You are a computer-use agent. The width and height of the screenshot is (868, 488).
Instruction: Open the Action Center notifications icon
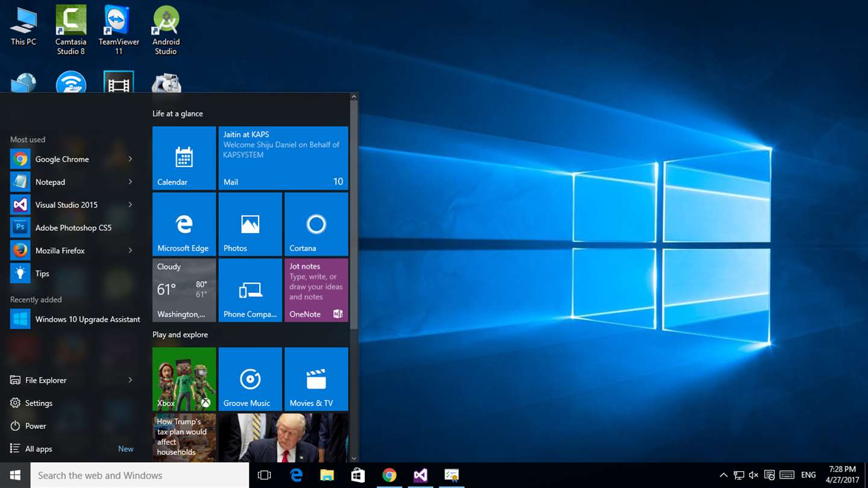pyautogui.click(x=769, y=475)
